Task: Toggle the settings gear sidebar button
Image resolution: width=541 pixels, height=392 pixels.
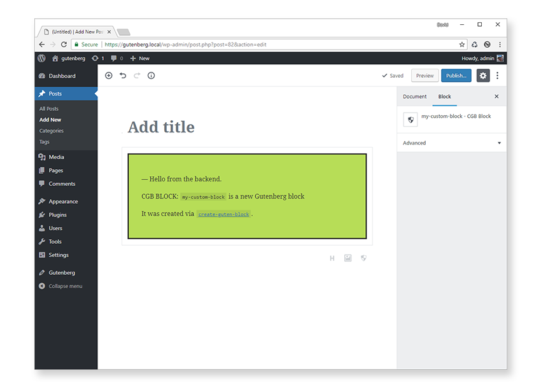Action: (x=483, y=76)
